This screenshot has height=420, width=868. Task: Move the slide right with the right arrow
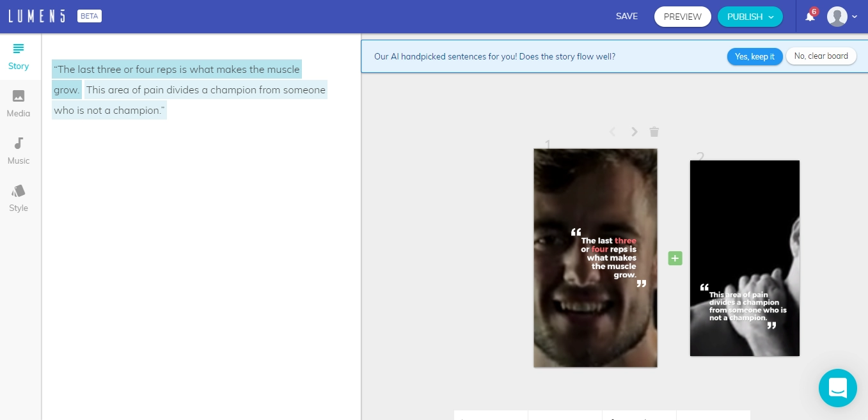tap(634, 132)
